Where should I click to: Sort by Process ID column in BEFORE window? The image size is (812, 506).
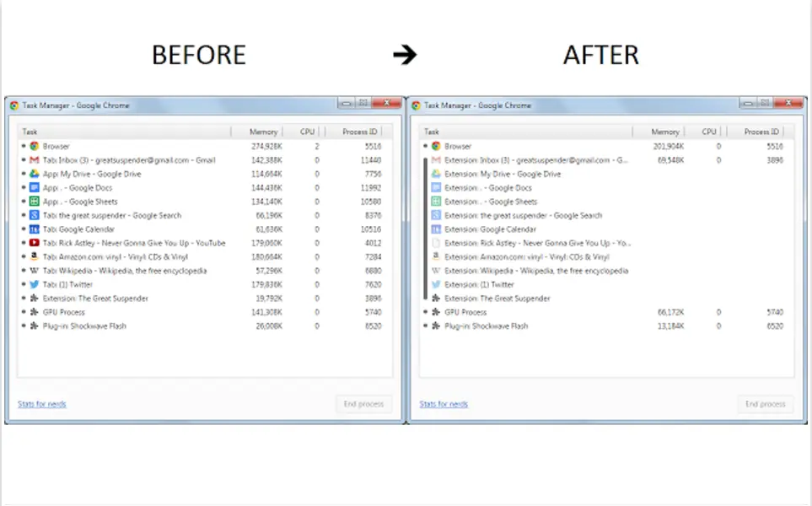pos(354,132)
